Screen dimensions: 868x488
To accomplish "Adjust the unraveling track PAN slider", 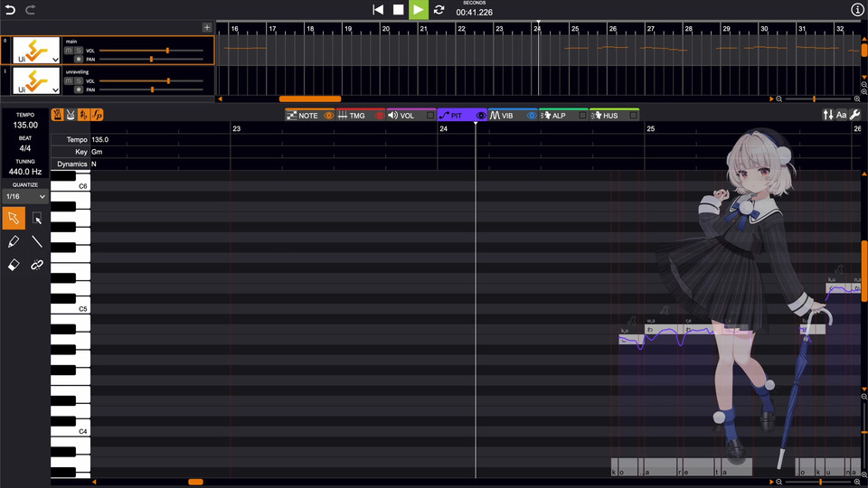I will click(151, 89).
